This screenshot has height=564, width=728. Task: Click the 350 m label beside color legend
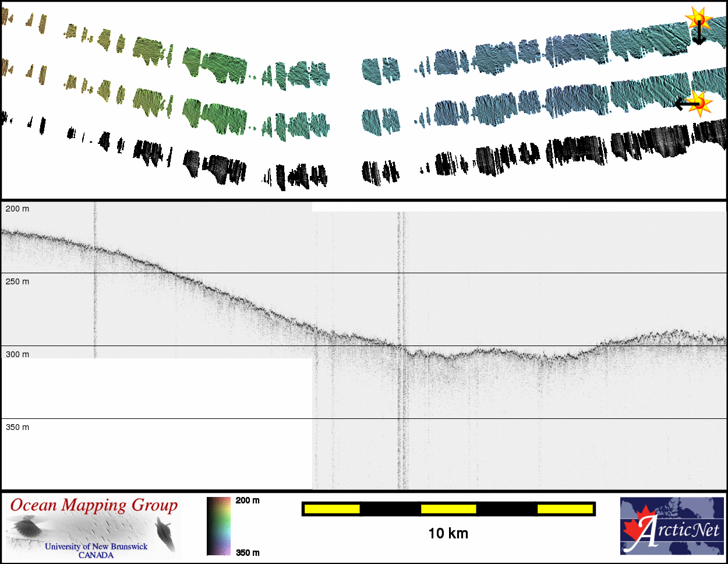click(x=248, y=552)
